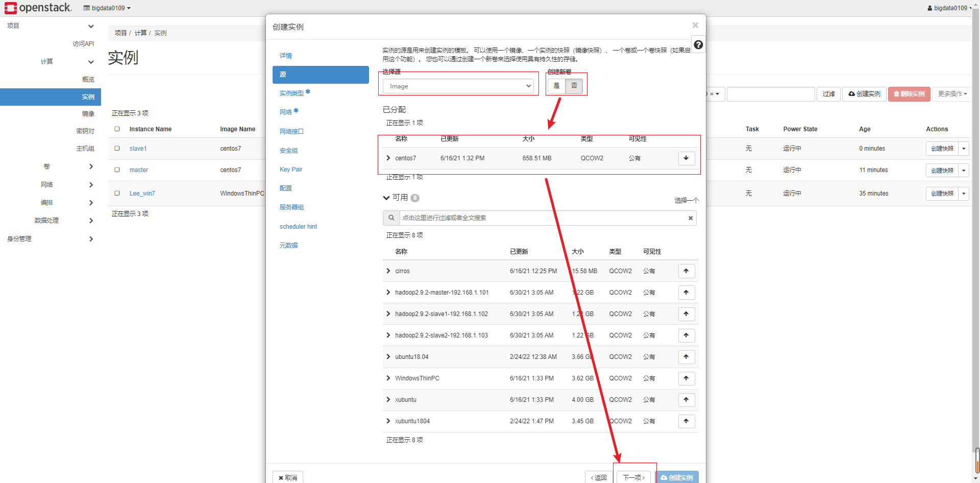
Task: Remove centos7 image with down arrow
Action: (686, 158)
